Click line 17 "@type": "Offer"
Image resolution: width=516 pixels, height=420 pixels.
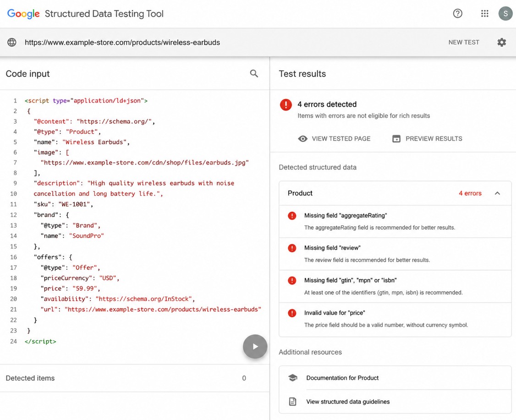[x=71, y=268]
